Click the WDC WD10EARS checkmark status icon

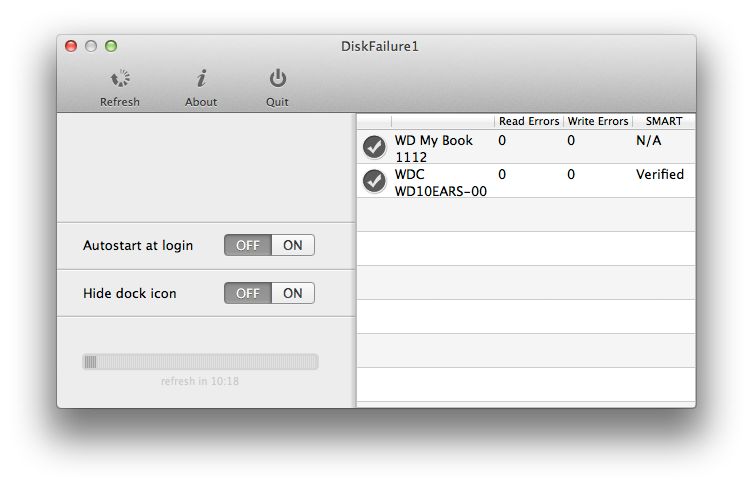click(x=374, y=181)
